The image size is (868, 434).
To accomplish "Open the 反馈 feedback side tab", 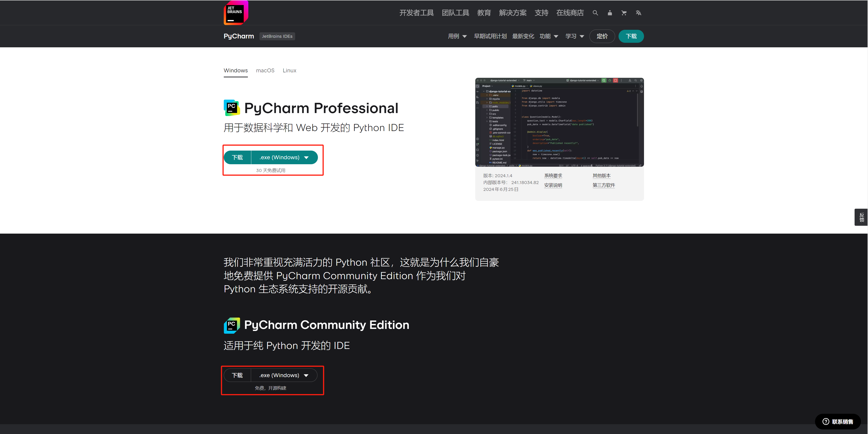I will pos(861,217).
